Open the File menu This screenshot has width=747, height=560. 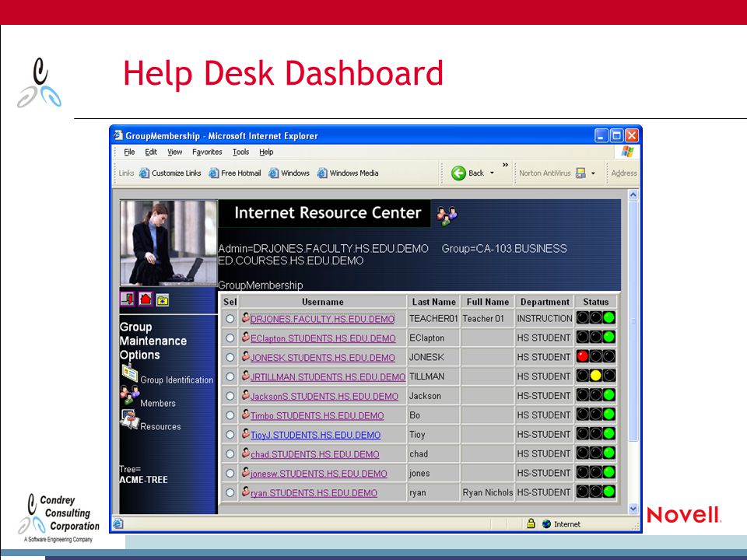pos(129,152)
